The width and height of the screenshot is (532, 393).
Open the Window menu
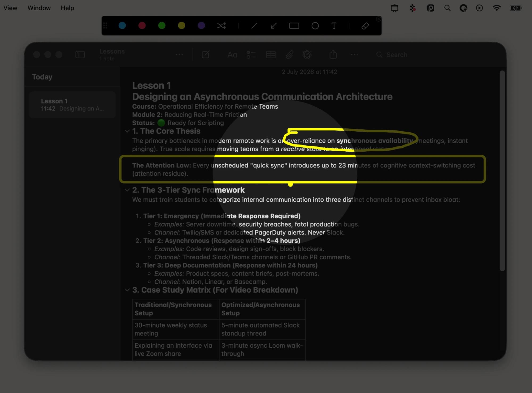click(39, 8)
